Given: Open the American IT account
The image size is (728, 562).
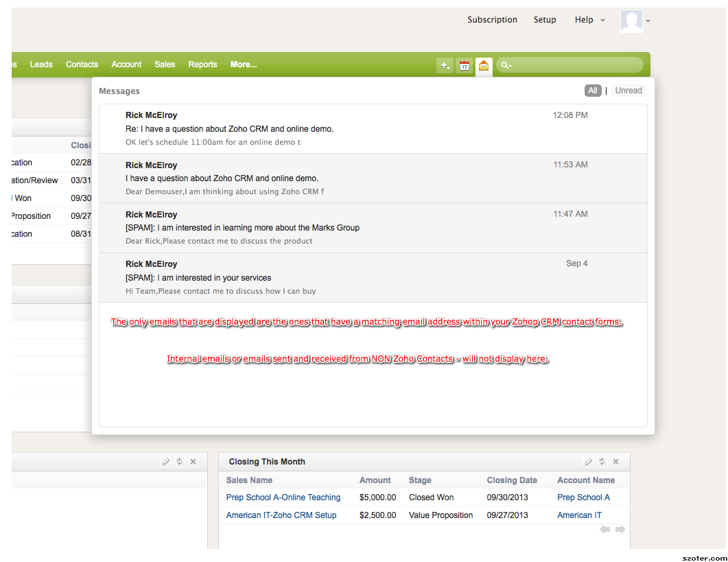Looking at the screenshot, I should tap(579, 515).
